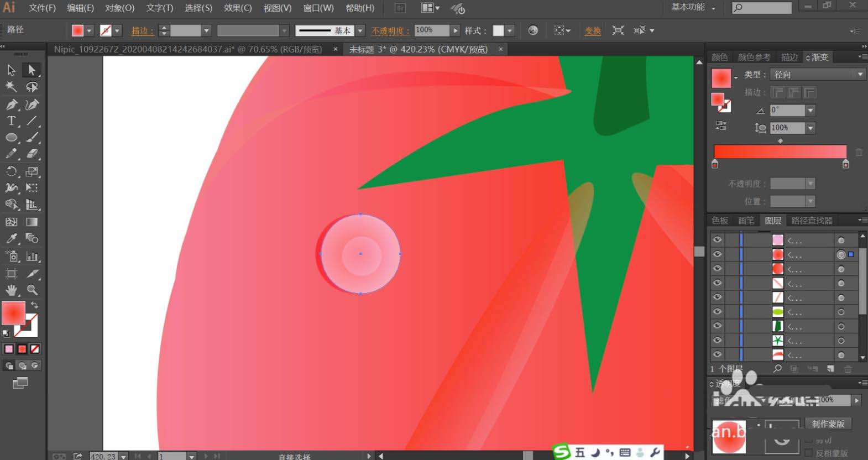The width and height of the screenshot is (868, 460).
Task: Select the Blend tool
Action: pos(32,239)
